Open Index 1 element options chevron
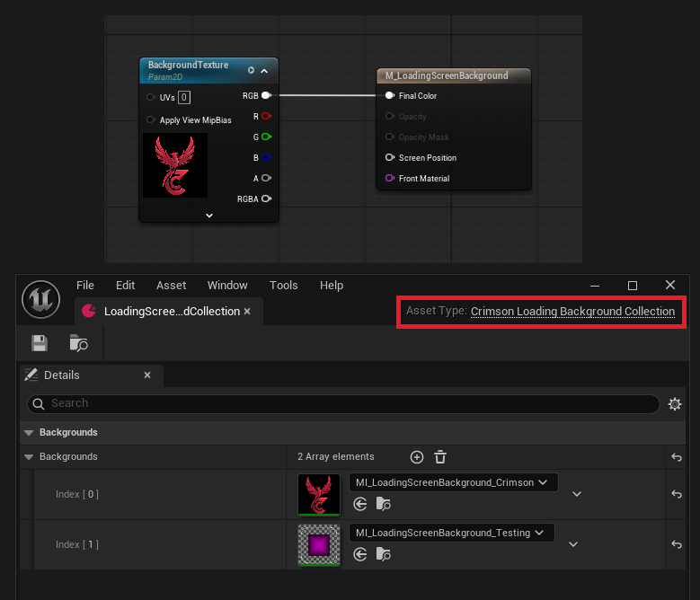Image resolution: width=700 pixels, height=600 pixels. tap(573, 544)
